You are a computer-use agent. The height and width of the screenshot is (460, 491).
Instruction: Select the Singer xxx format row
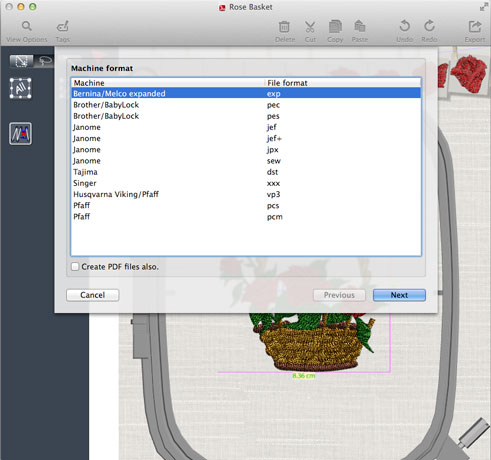(x=246, y=183)
